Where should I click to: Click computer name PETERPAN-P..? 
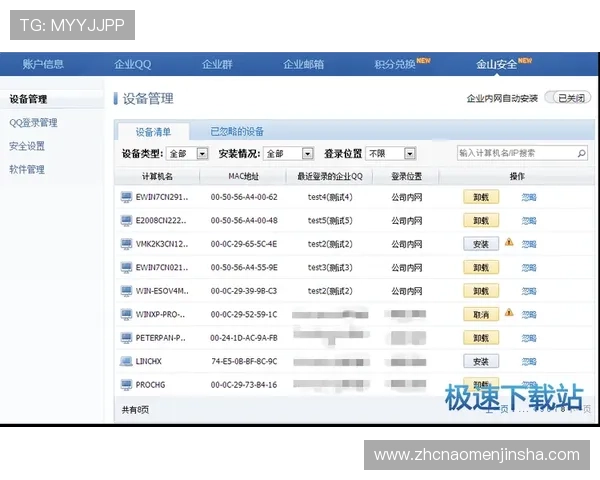[x=160, y=338]
